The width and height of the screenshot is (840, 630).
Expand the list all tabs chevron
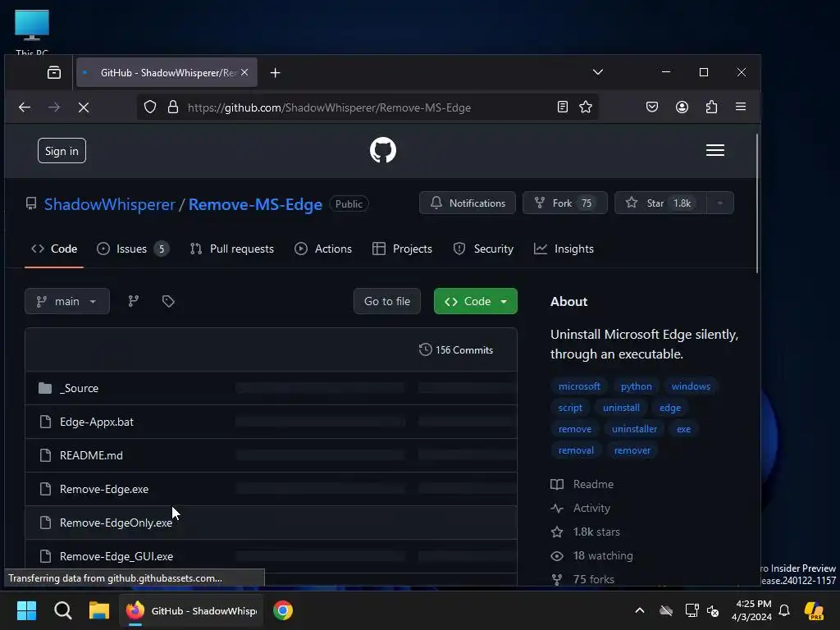598,72
